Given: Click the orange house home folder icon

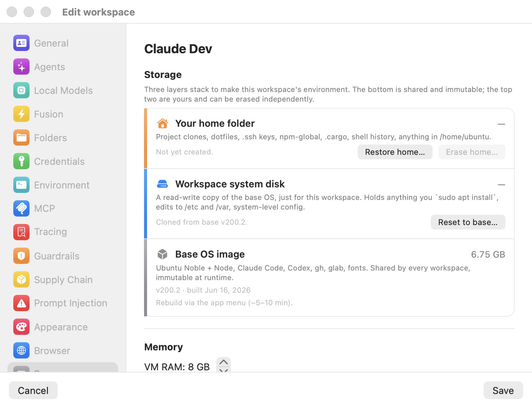Looking at the screenshot, I should point(163,123).
